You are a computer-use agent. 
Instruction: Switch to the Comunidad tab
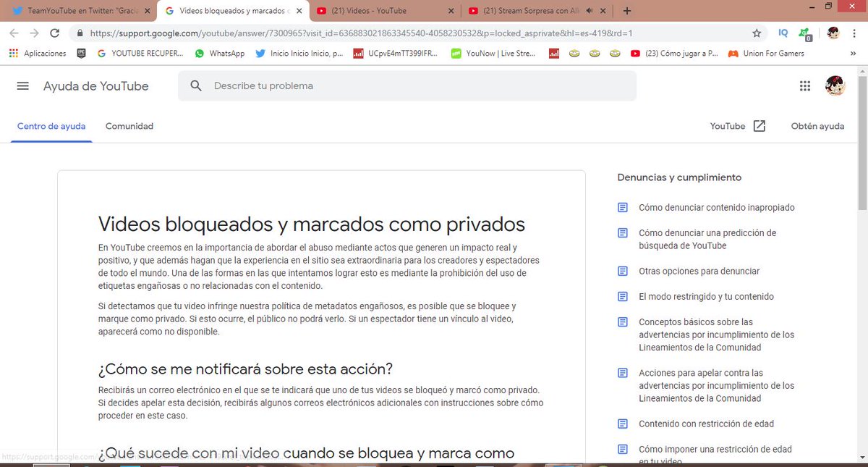point(129,126)
